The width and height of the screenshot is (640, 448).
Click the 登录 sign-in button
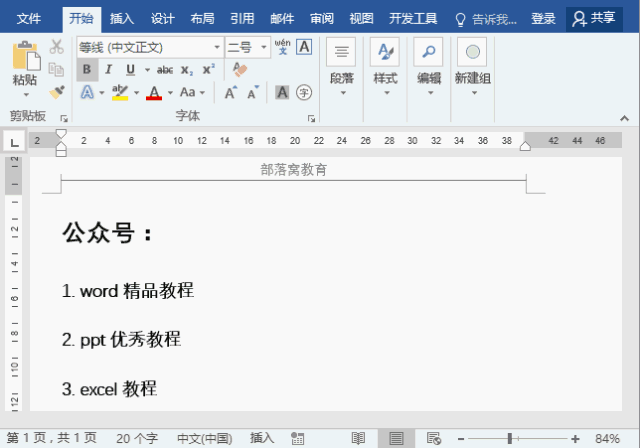[x=543, y=18]
